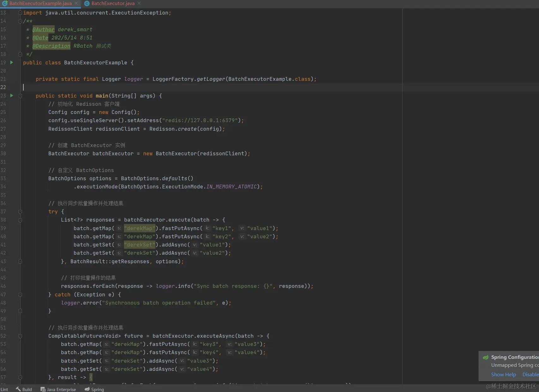Collapse executeAsync lambda fold on line 52

point(20,336)
